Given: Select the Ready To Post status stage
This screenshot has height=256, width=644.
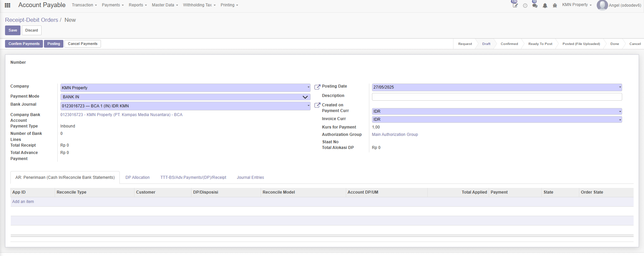Looking at the screenshot, I should point(540,44).
